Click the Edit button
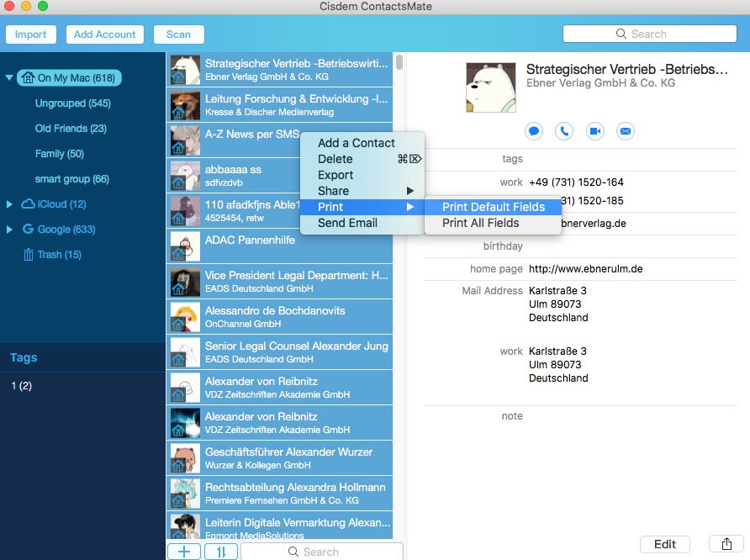Image resolution: width=750 pixels, height=560 pixels. point(665,544)
